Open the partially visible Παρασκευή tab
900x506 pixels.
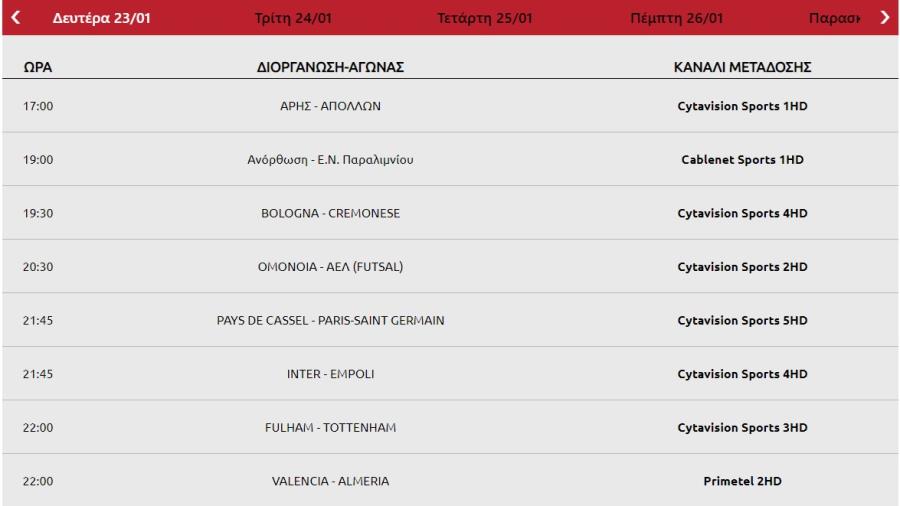[x=835, y=18]
